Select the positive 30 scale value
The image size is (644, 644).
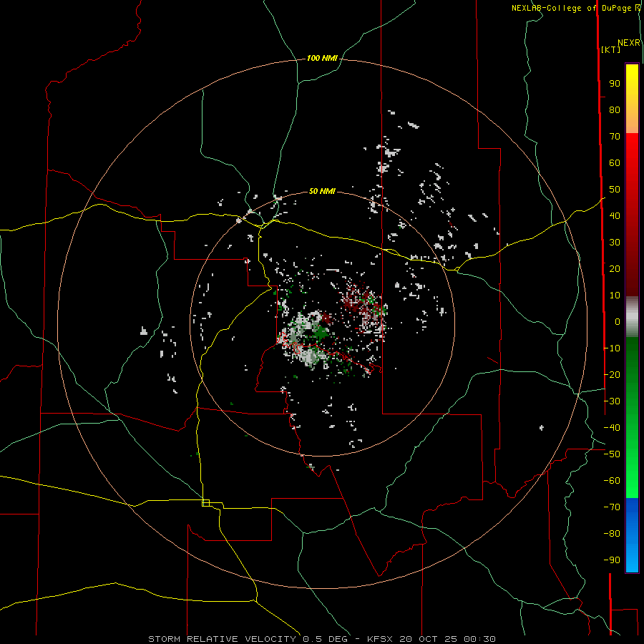[x=615, y=243]
